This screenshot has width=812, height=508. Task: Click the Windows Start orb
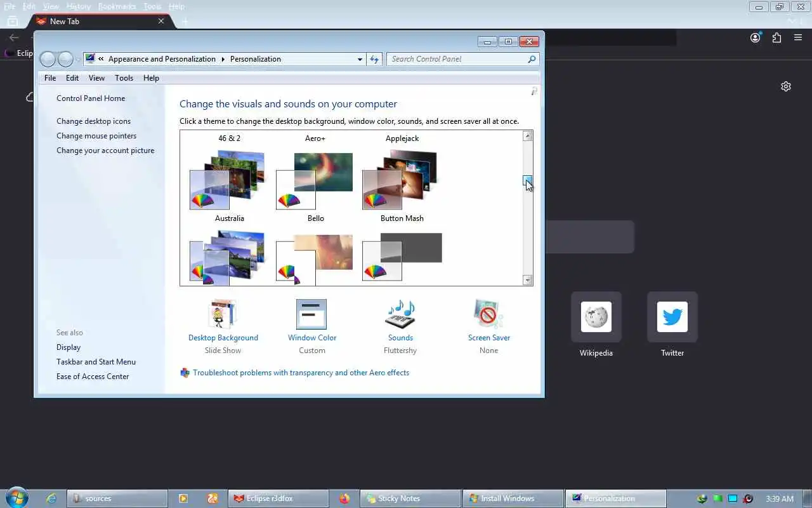point(17,498)
